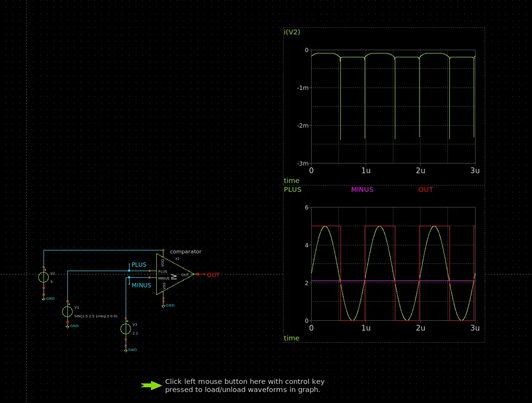This screenshot has width=532, height=403.
Task: Click the VSS pin label inside comparator
Action: pyautogui.click(x=164, y=286)
